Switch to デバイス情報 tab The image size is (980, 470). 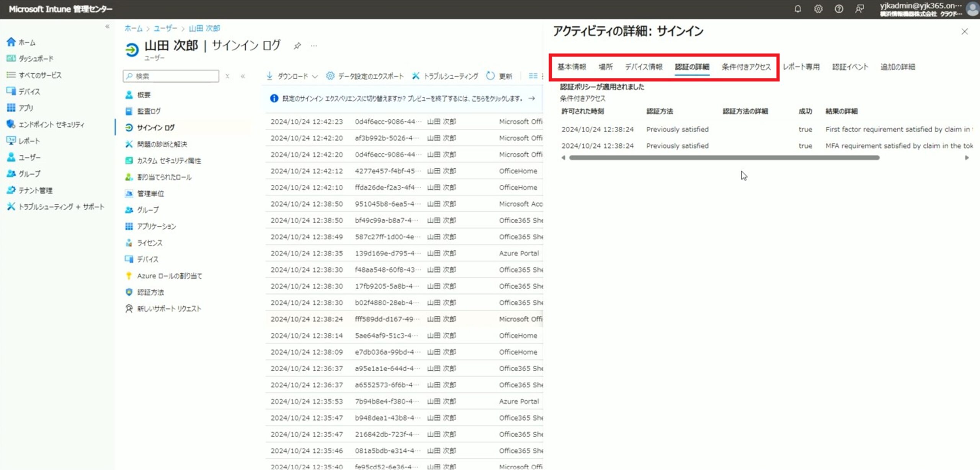click(x=644, y=67)
